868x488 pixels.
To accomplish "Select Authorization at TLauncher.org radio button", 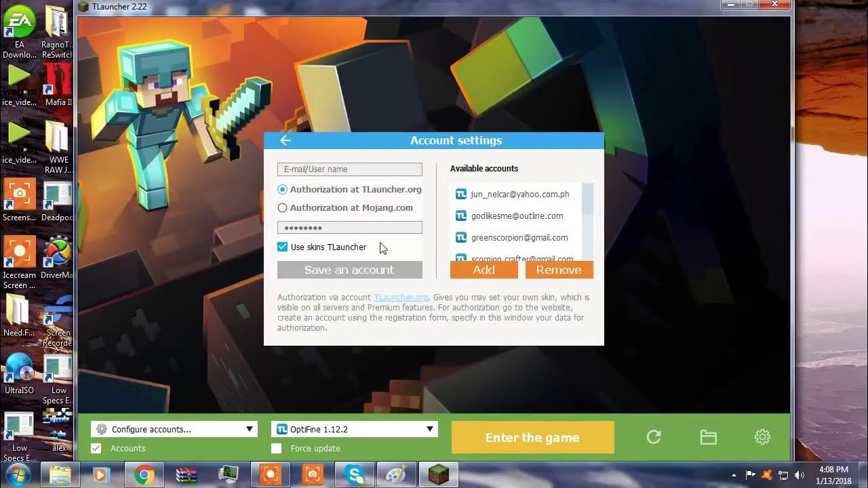I will coord(282,189).
